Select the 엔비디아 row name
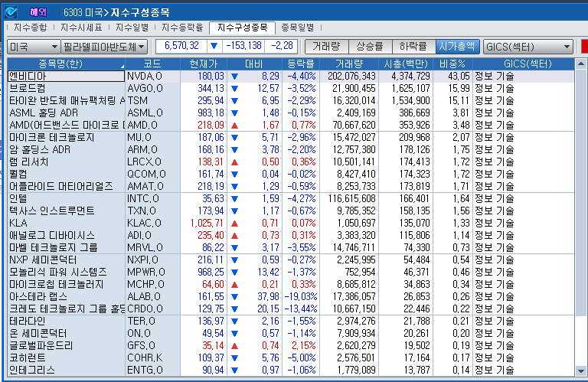 click(66, 76)
